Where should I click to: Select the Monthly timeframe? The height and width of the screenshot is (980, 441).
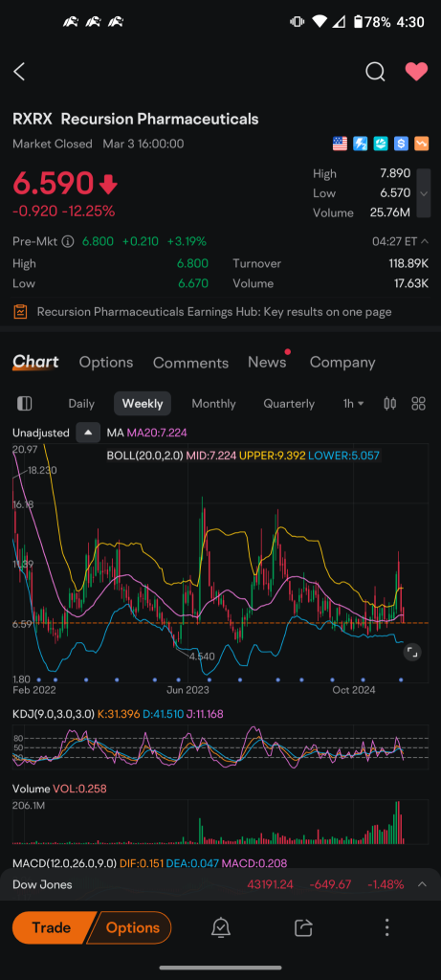click(x=213, y=404)
